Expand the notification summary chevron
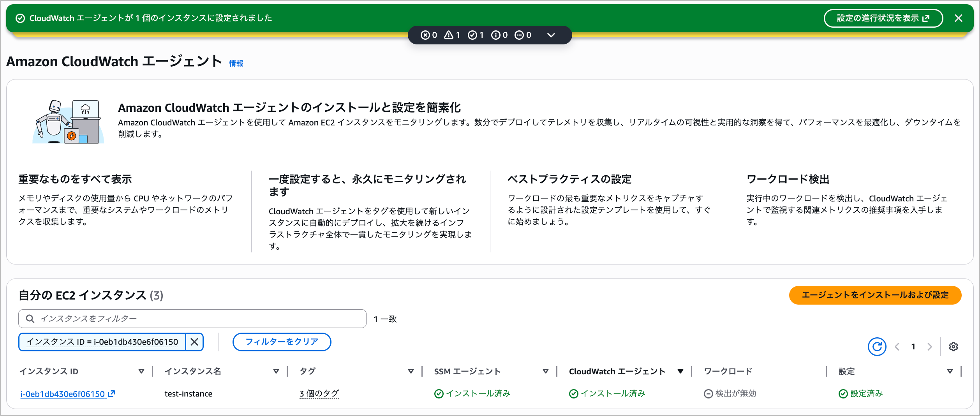This screenshot has width=980, height=416. [551, 35]
